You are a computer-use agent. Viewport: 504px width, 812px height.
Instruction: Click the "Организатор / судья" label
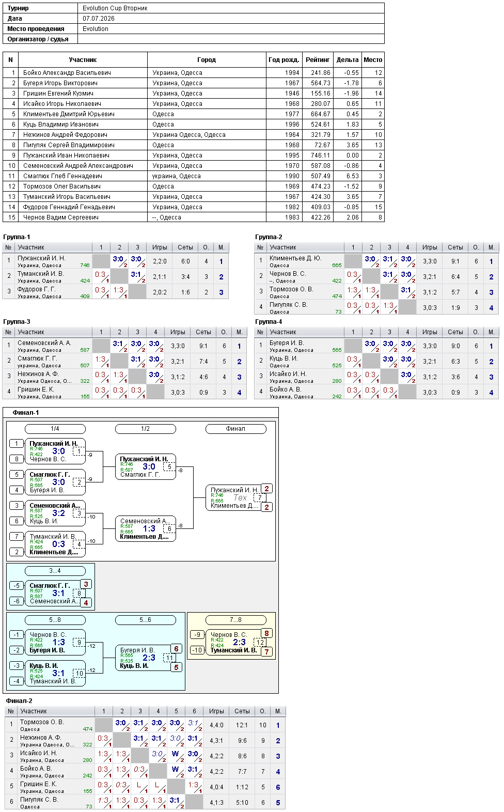pyautogui.click(x=38, y=39)
